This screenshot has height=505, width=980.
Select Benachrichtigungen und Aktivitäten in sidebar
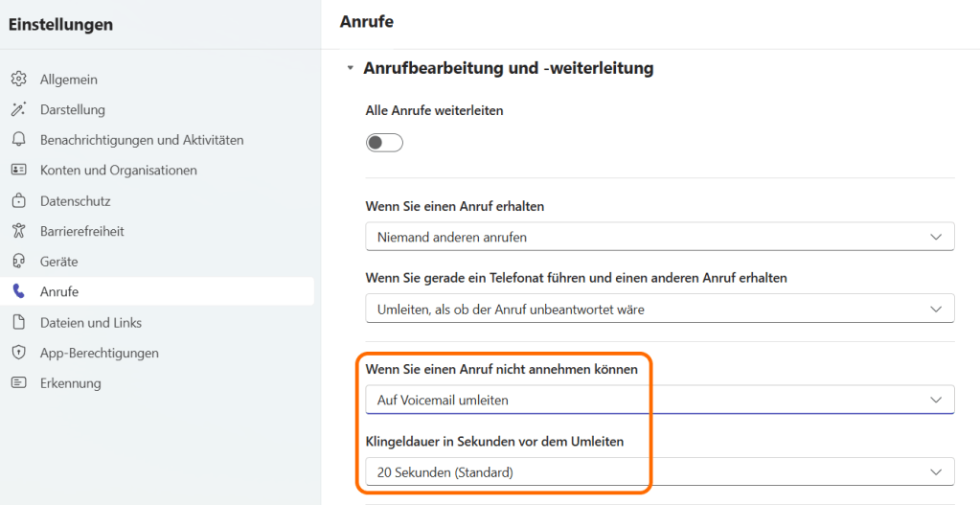click(x=142, y=140)
